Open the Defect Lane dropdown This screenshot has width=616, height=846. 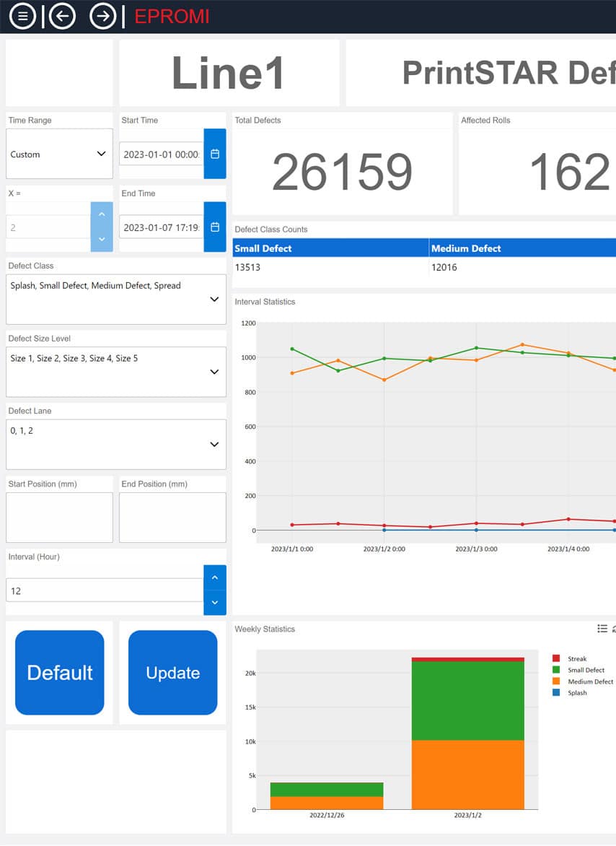pyautogui.click(x=116, y=445)
